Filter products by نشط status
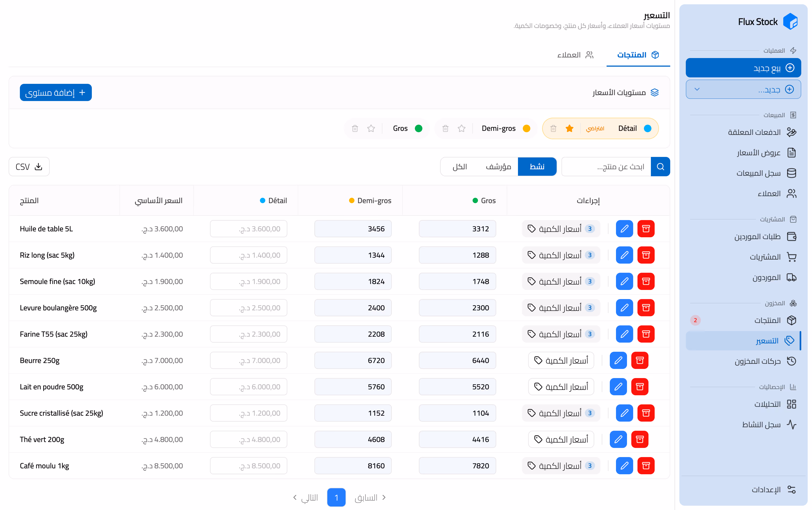The width and height of the screenshot is (812, 510). [537, 167]
